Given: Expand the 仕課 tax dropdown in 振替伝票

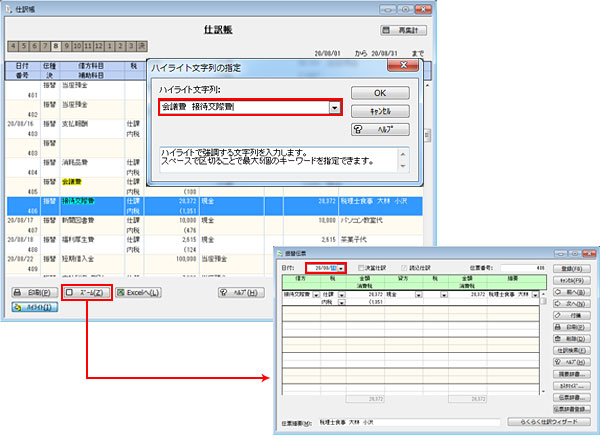Looking at the screenshot, I should tap(342, 295).
